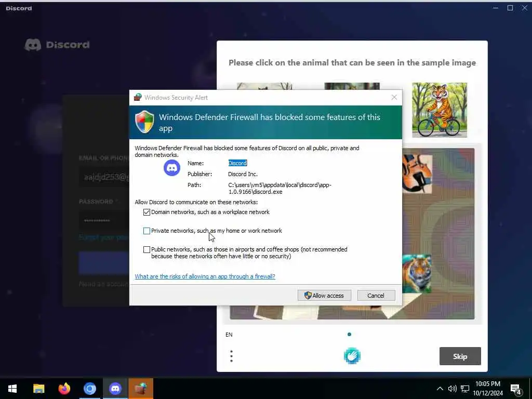
Task: Skip the captcha challenge
Action: 460,356
